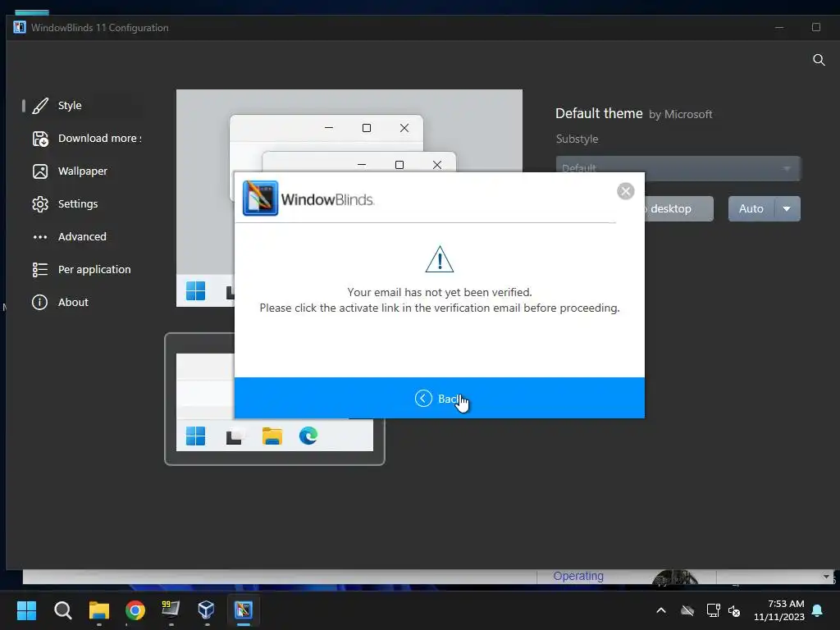Click the Download more disk icon
The image size is (840, 630).
pos(40,139)
